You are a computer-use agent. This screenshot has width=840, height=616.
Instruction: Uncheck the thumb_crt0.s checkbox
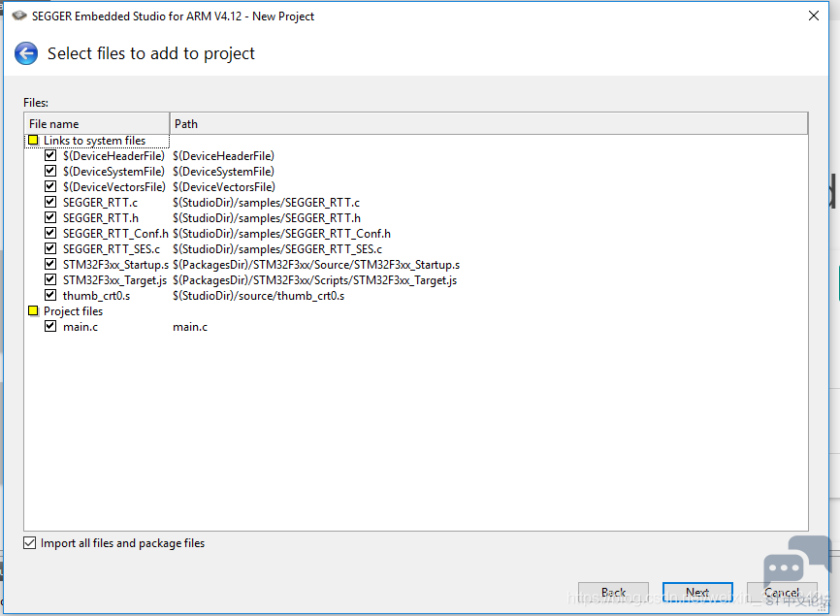[50, 296]
